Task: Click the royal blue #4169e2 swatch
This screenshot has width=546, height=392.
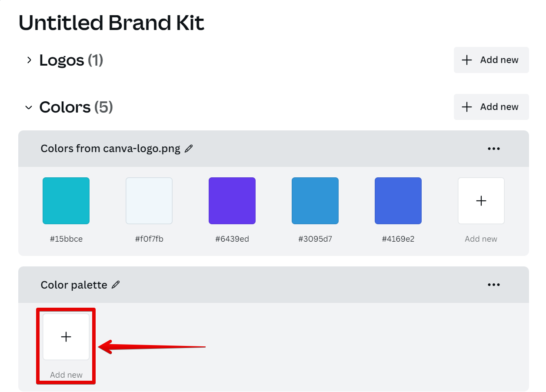Action: click(x=398, y=201)
